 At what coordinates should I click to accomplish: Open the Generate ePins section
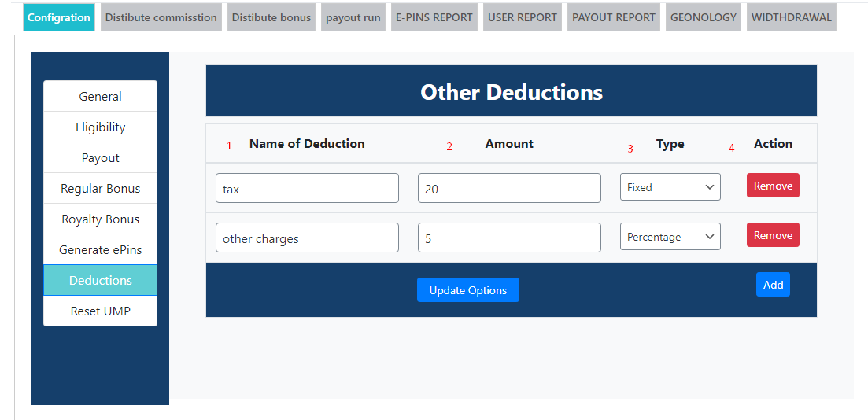click(x=100, y=249)
